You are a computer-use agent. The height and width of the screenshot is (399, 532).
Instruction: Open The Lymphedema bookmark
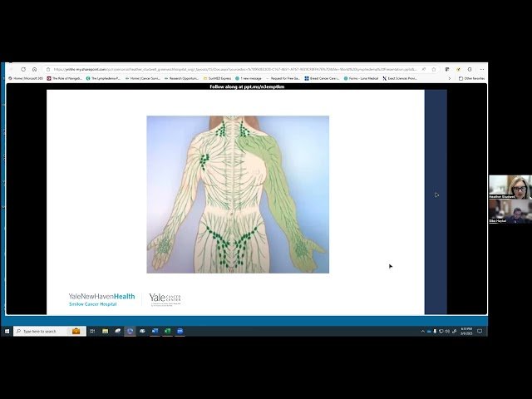[103, 78]
